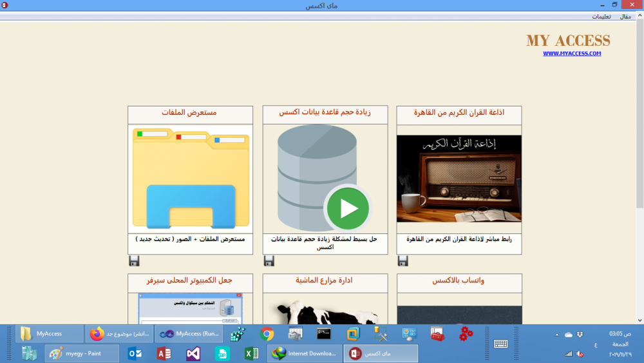This screenshot has width=644, height=363.
Task: Open command prompt taskbar icon
Action: [x=324, y=334]
